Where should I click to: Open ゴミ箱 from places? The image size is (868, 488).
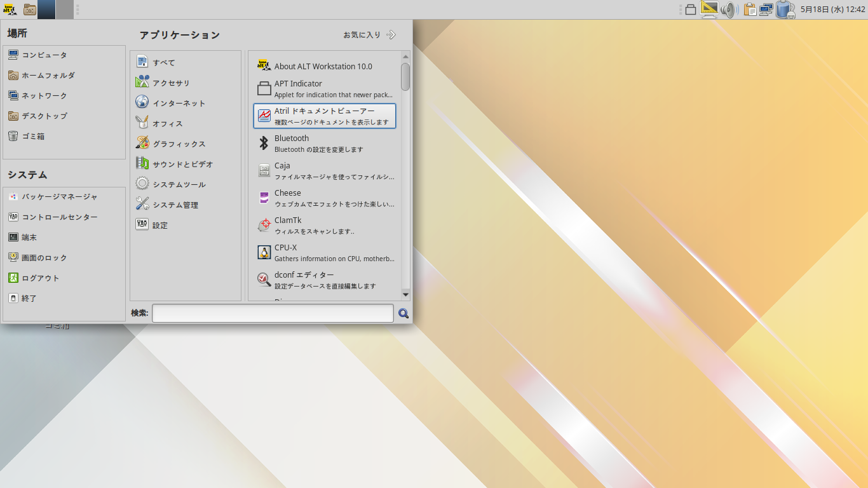[64, 137]
